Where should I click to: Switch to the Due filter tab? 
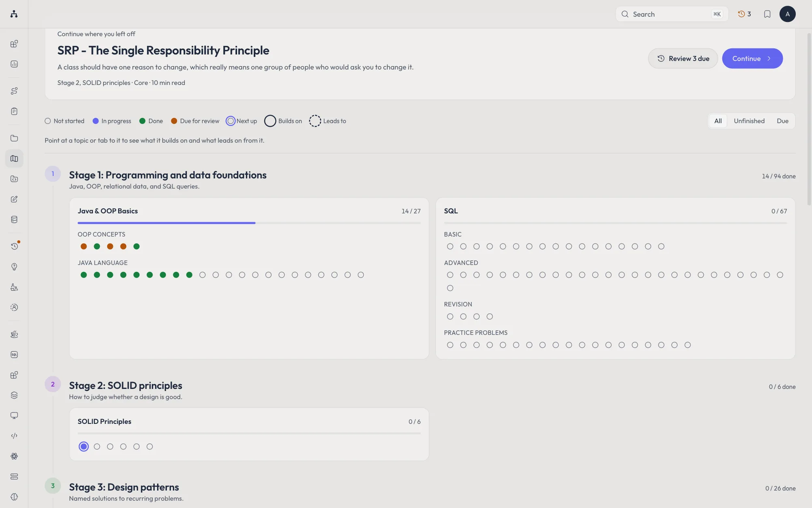[782, 121]
